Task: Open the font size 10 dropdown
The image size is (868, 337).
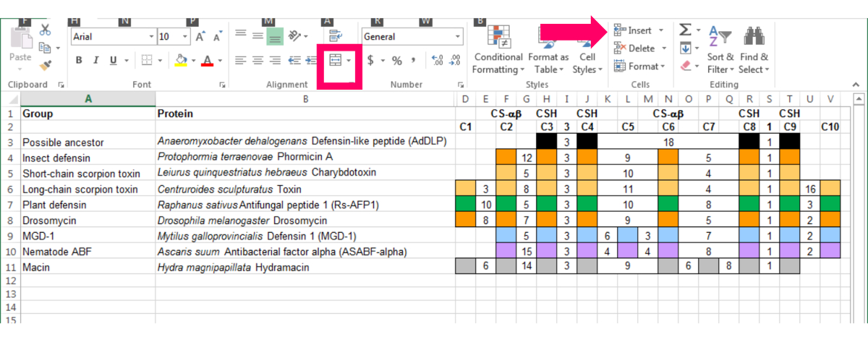Action: click(185, 37)
